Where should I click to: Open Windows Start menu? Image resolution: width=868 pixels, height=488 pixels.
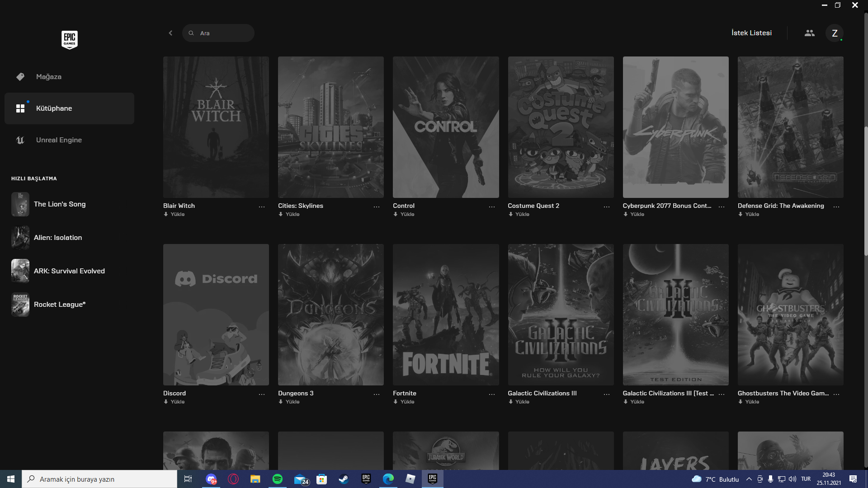click(x=11, y=479)
